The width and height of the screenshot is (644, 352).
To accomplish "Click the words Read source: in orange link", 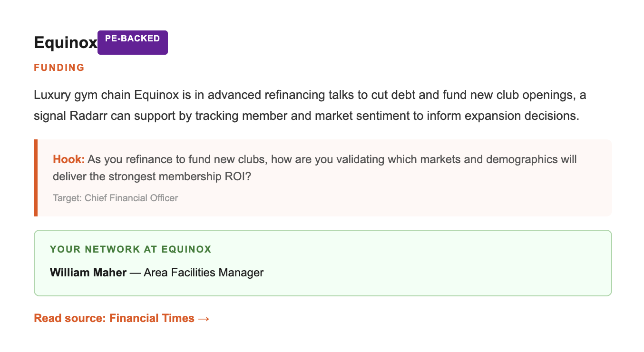I will pos(70,318).
